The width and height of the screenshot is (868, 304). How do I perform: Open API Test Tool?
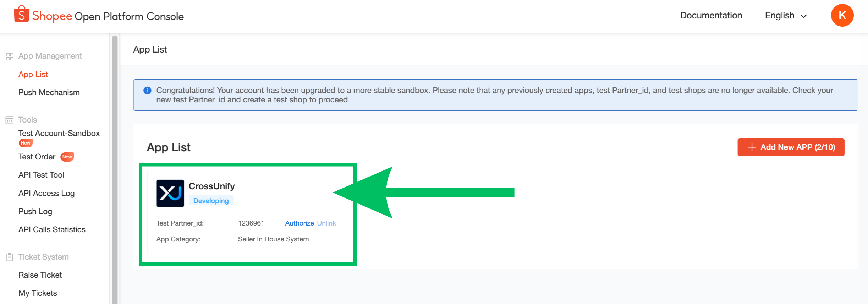pyautogui.click(x=41, y=175)
